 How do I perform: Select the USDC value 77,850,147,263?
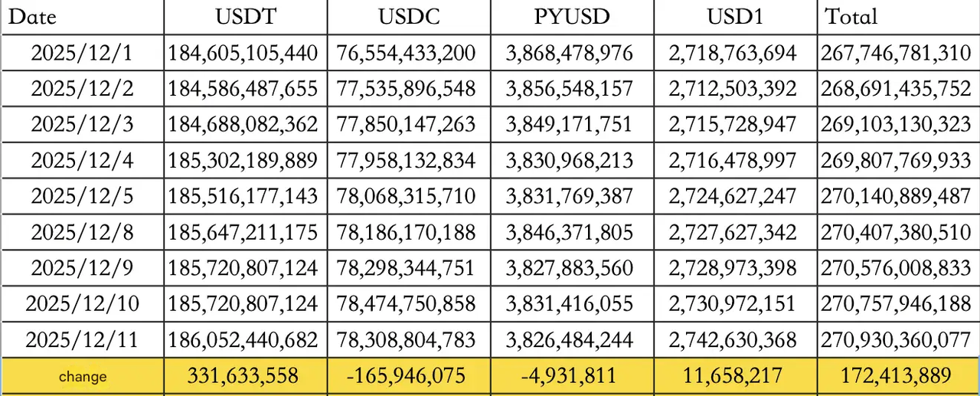point(407,124)
